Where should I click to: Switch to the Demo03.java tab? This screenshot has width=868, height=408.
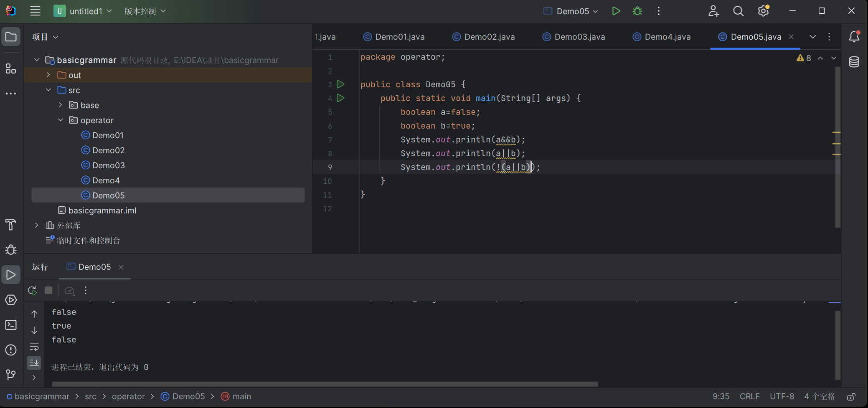[x=574, y=37]
